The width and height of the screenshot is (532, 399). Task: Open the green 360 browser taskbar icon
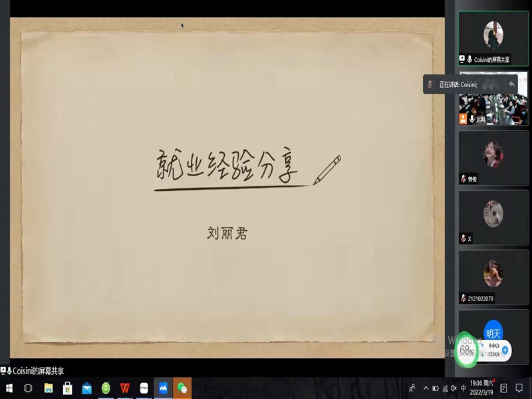coord(106,388)
